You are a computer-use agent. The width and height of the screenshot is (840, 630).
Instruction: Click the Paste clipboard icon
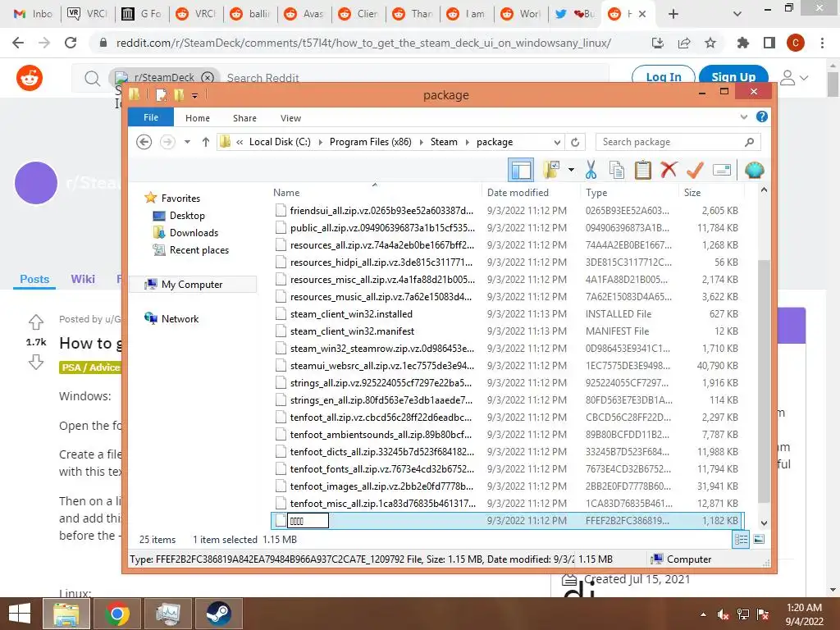click(643, 171)
